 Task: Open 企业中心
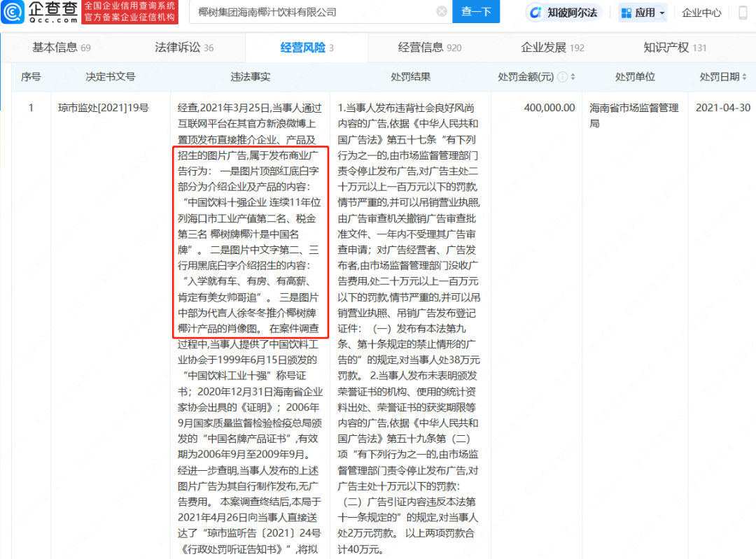[x=701, y=12]
